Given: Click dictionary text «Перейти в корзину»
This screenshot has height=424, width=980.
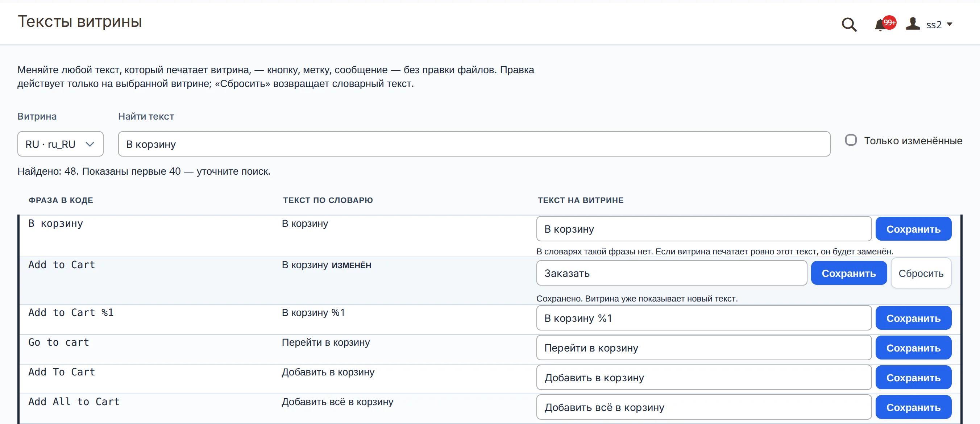Looking at the screenshot, I should [x=326, y=342].
